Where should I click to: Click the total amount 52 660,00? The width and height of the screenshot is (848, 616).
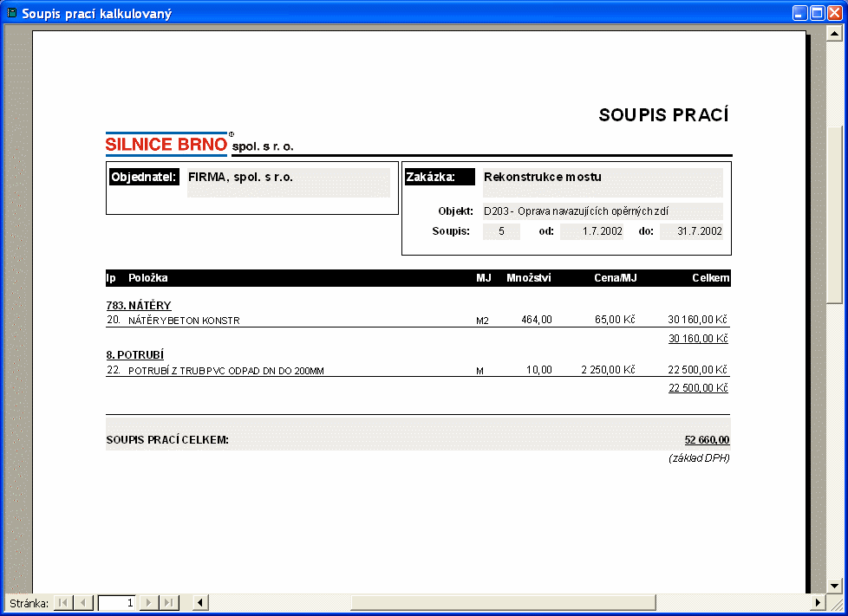tap(706, 440)
